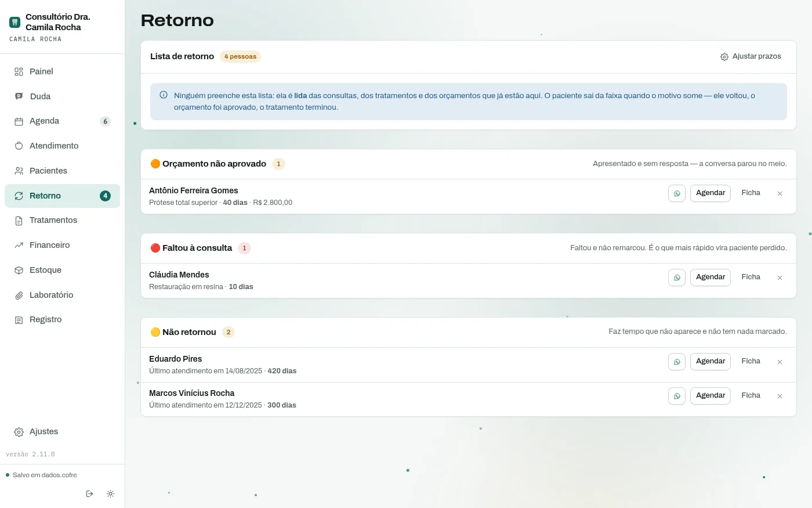This screenshot has width=812, height=508.
Task: Click Agendar for Marcos Vinícius Rocha
Action: (x=710, y=396)
